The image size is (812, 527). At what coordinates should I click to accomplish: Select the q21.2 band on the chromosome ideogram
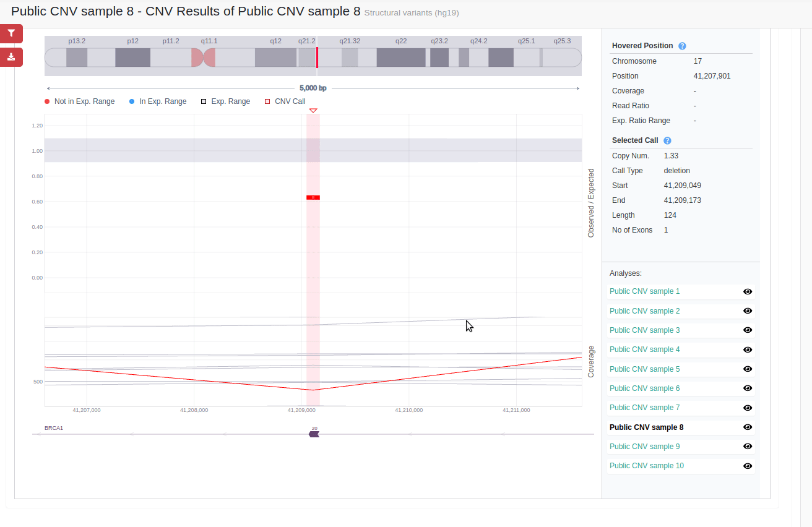[x=306, y=57]
